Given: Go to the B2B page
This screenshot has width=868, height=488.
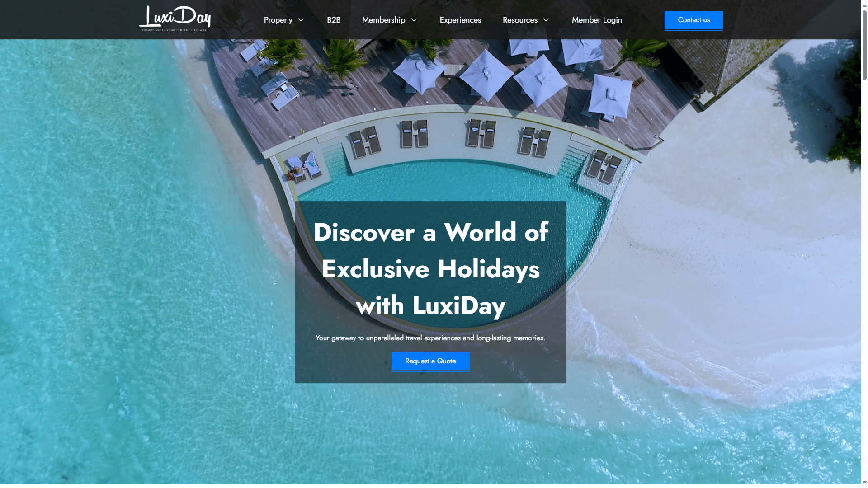Looking at the screenshot, I should [334, 20].
